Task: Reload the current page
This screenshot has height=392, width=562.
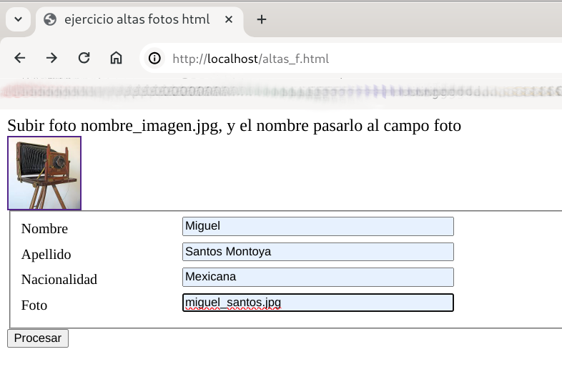Action: 84,59
